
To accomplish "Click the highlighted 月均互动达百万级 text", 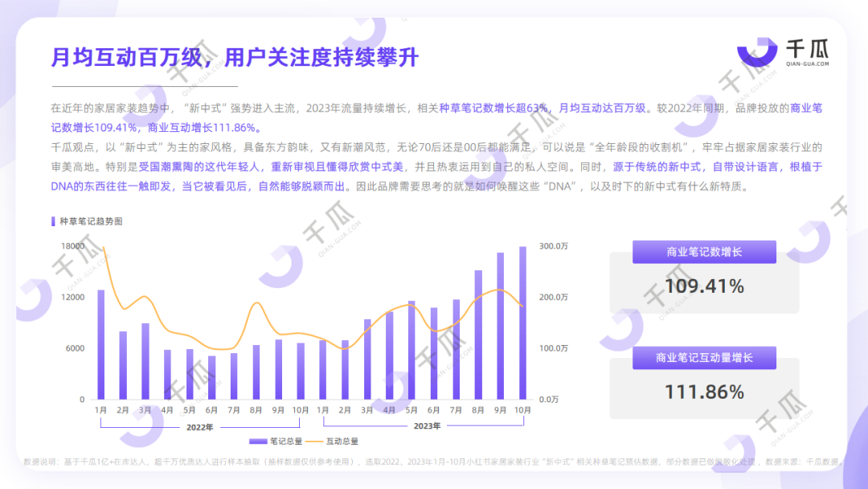I will [602, 108].
